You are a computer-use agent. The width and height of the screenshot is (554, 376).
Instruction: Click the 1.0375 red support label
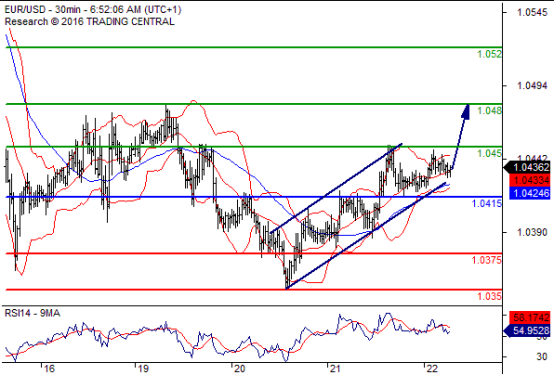[487, 260]
